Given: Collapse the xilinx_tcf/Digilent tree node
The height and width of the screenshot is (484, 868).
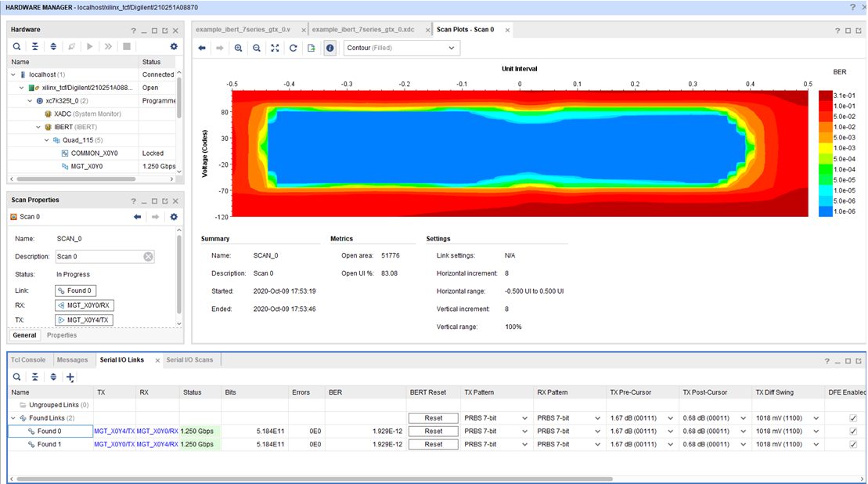Looking at the screenshot, I should tap(22, 88).
